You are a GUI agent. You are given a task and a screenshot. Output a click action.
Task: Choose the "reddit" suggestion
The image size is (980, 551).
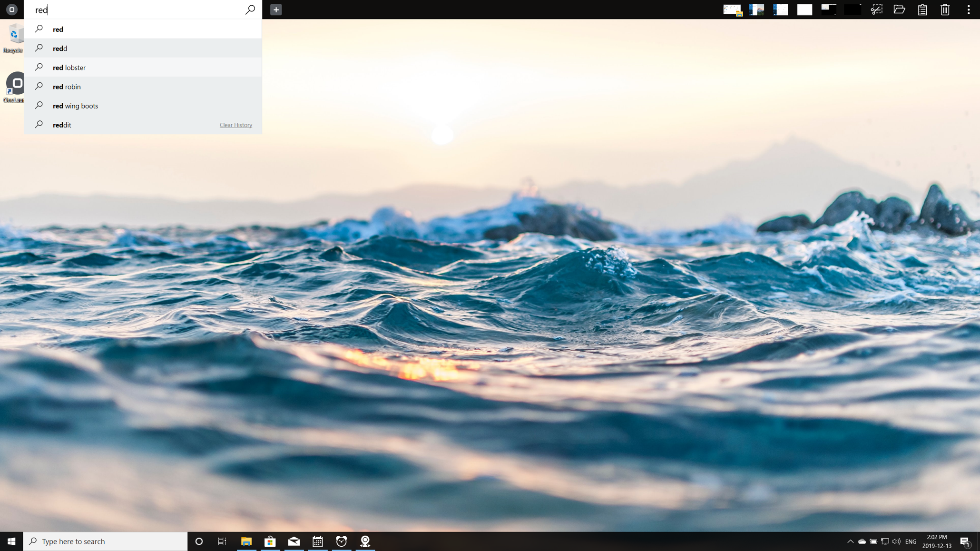coord(62,125)
